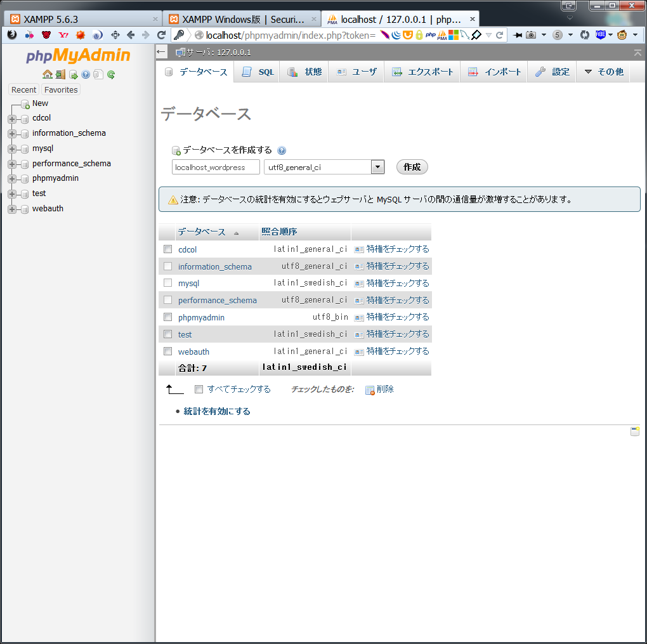Click the page console icon at bottom right
This screenshot has height=644, width=647.
(x=635, y=431)
